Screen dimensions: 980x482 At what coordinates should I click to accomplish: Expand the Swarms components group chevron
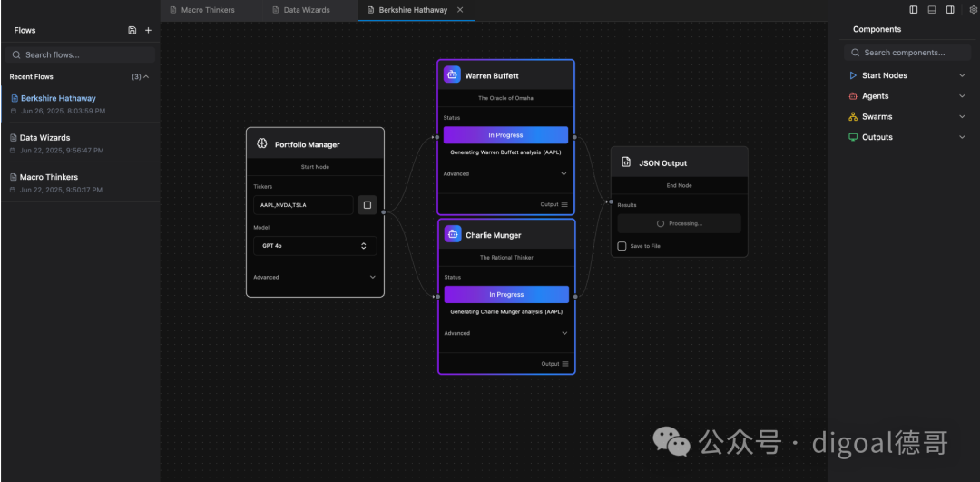[x=962, y=117]
